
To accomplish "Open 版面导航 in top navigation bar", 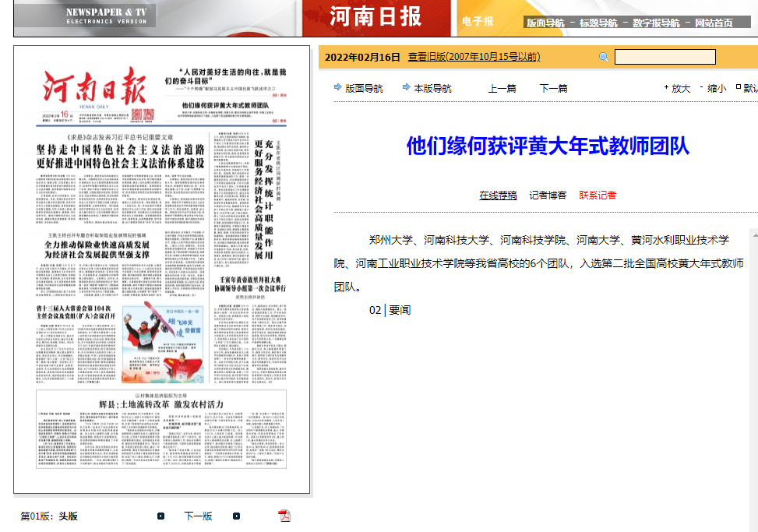I will point(545,23).
